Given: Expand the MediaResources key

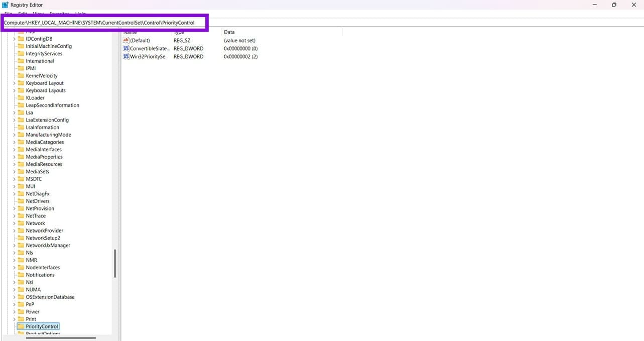Looking at the screenshot, I should [15, 164].
